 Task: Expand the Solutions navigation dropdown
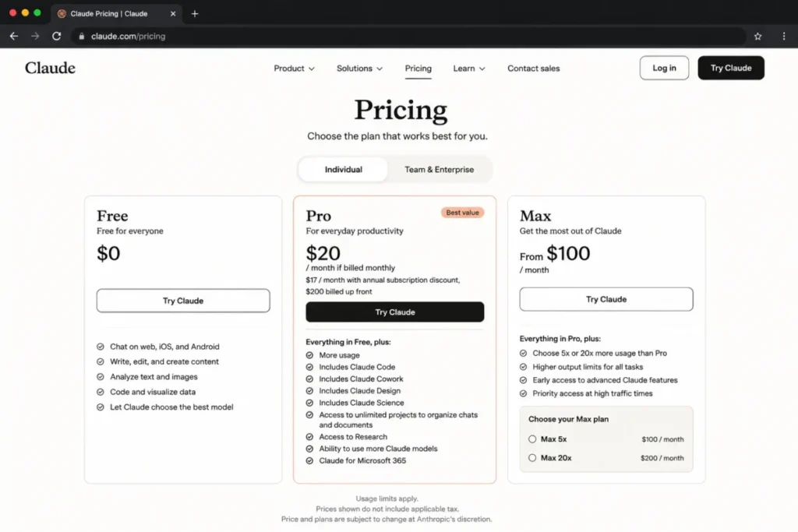(359, 68)
